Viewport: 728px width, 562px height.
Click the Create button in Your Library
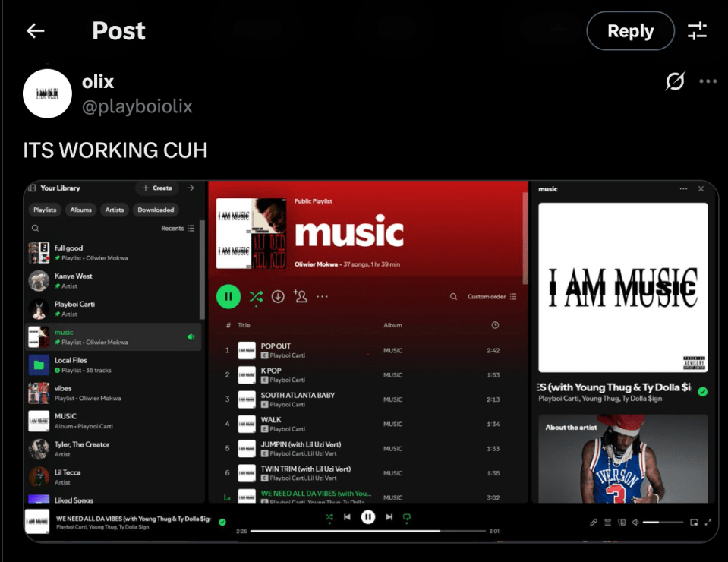(157, 188)
